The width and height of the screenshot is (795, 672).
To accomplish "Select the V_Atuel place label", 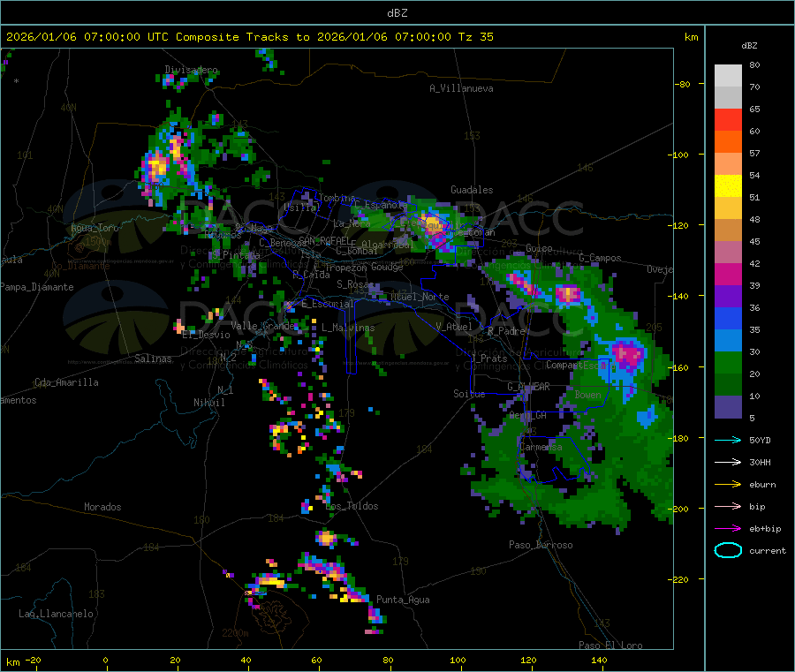I will pyautogui.click(x=454, y=327).
